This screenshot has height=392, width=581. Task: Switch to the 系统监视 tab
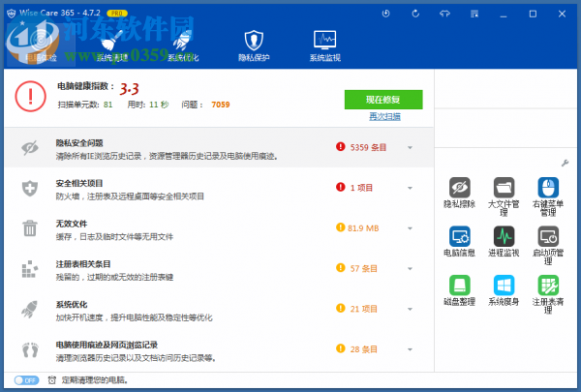[325, 45]
